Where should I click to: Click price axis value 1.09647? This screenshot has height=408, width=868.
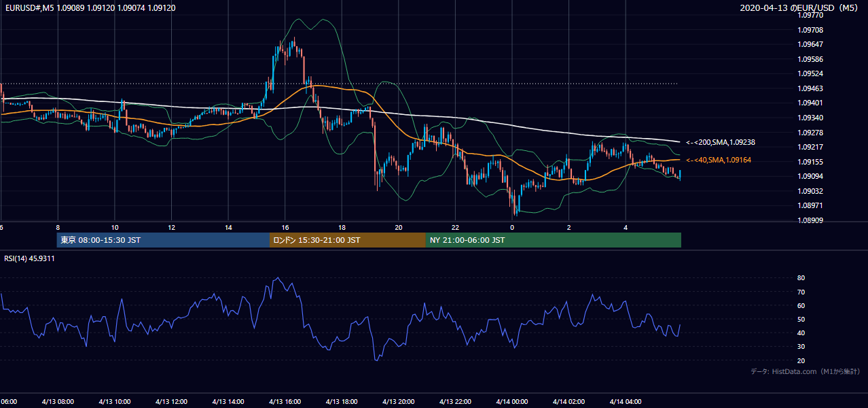click(811, 44)
